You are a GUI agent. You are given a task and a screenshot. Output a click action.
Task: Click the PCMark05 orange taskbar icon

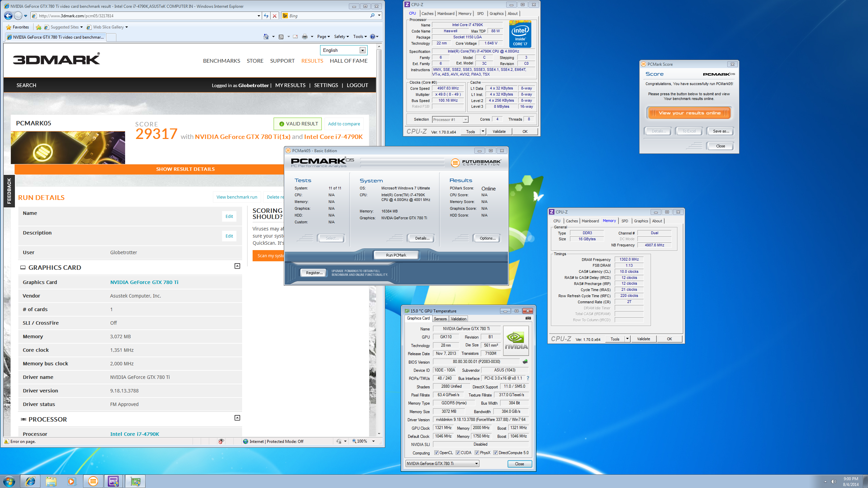click(93, 481)
